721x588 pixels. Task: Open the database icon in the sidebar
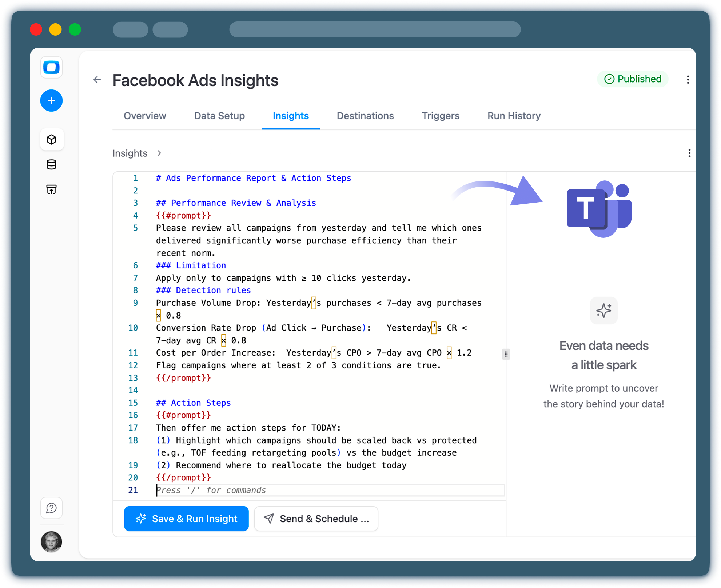tap(51, 164)
